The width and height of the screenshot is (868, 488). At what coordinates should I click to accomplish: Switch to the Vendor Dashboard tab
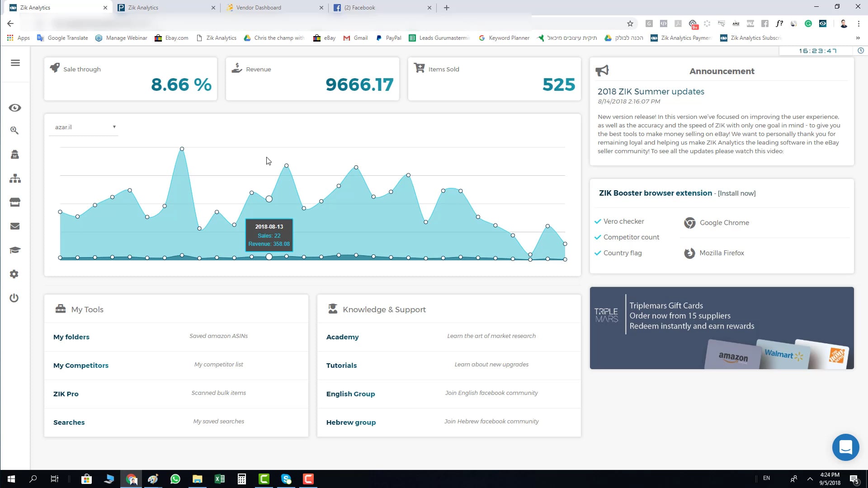[275, 8]
